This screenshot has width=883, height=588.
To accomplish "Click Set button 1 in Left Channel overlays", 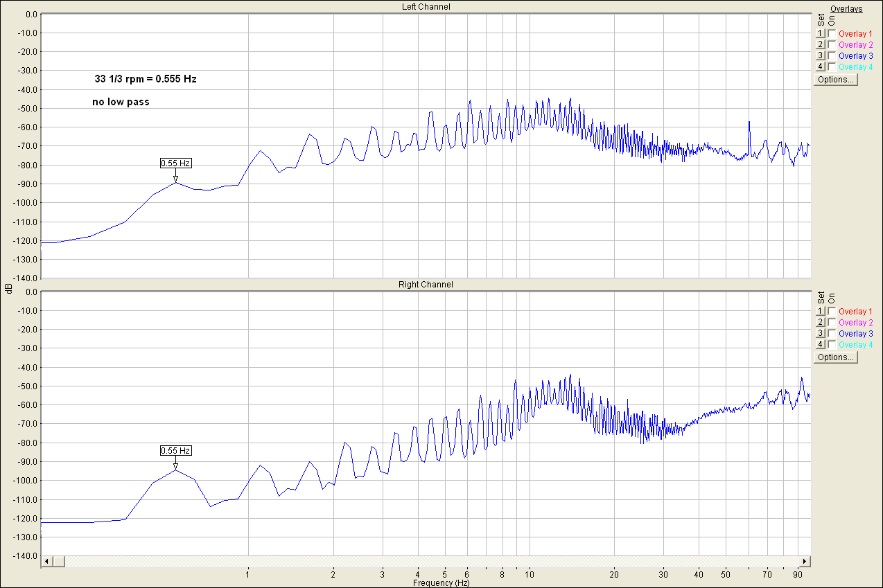I will [x=821, y=33].
